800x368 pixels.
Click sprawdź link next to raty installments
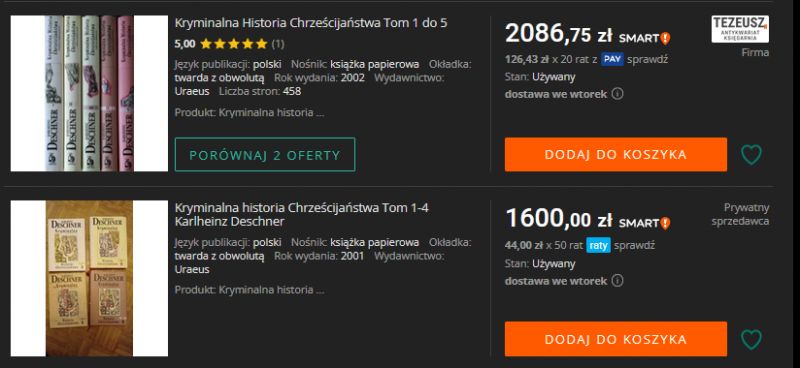click(634, 246)
